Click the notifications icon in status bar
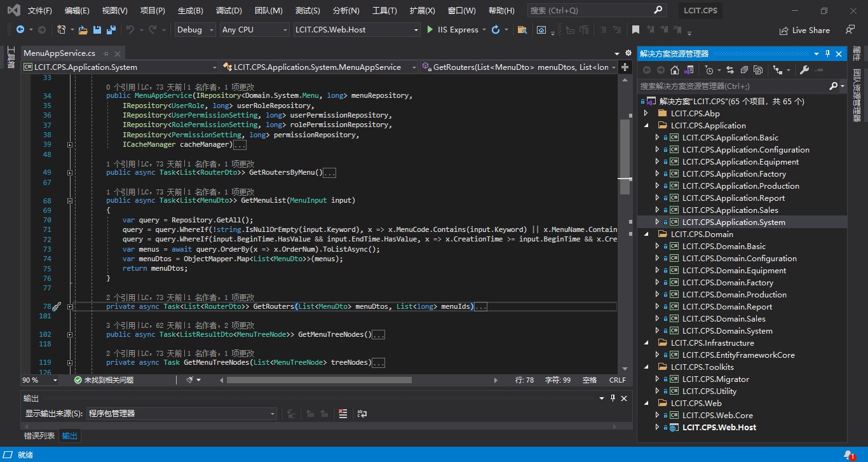The image size is (868, 462). tap(850, 455)
